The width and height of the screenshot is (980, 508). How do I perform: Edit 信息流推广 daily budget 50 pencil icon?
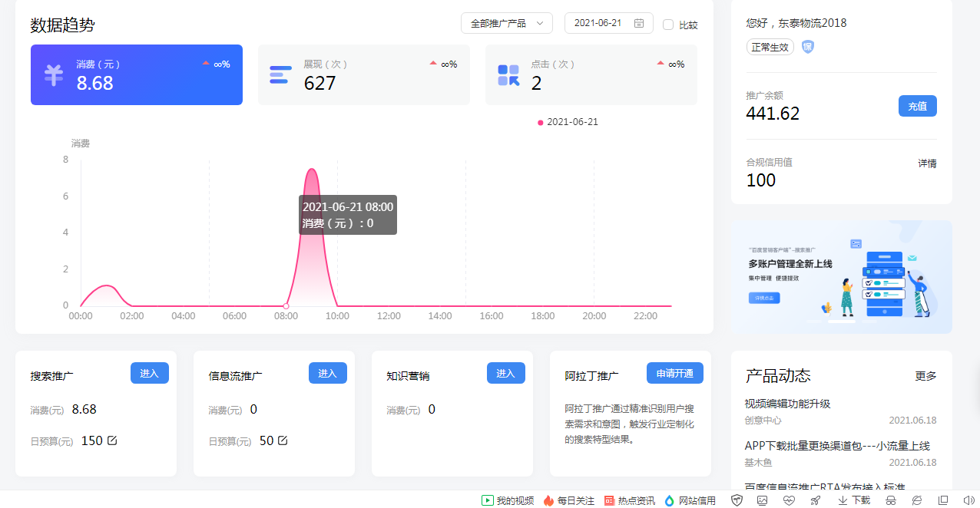coord(282,440)
